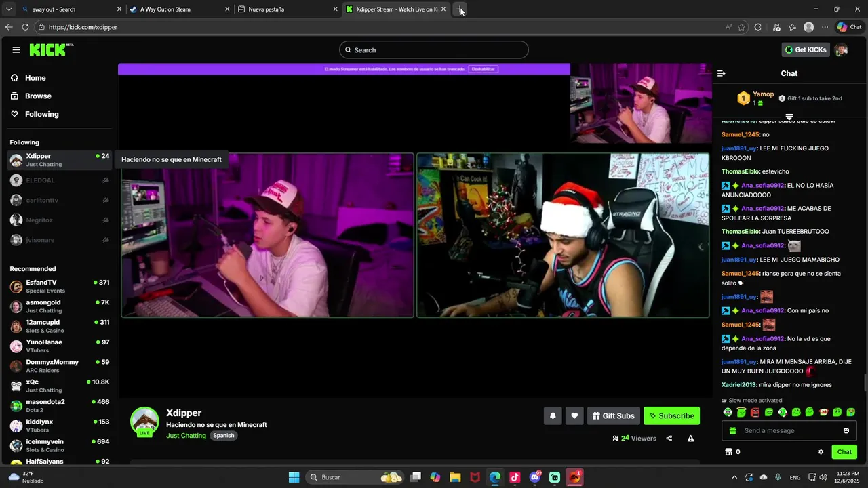Screen dimensions: 868x488
Task: Open the tab list dropdown arrow
Action: 9,9
